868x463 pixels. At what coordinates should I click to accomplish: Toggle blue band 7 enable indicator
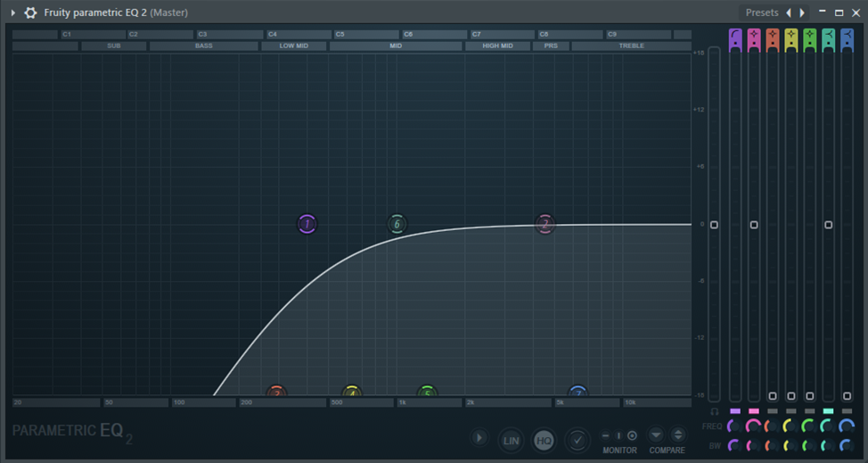point(847,411)
